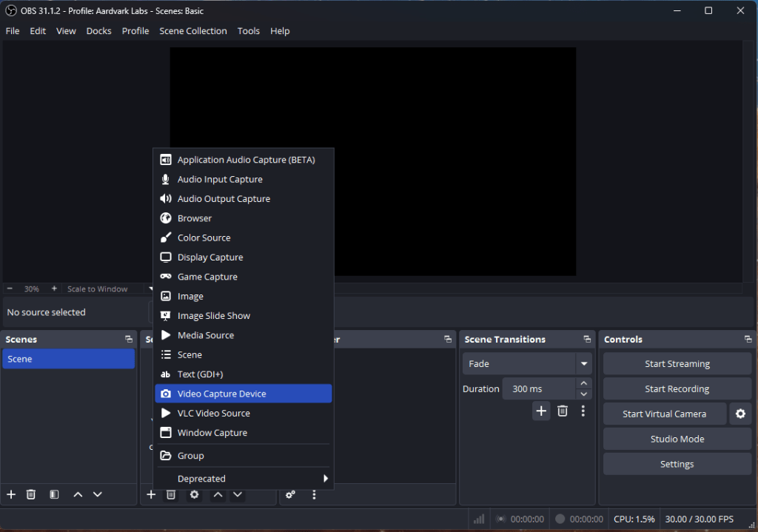Open scene filters icon in Scenes panel
This screenshot has width=758, height=532.
pos(54,494)
